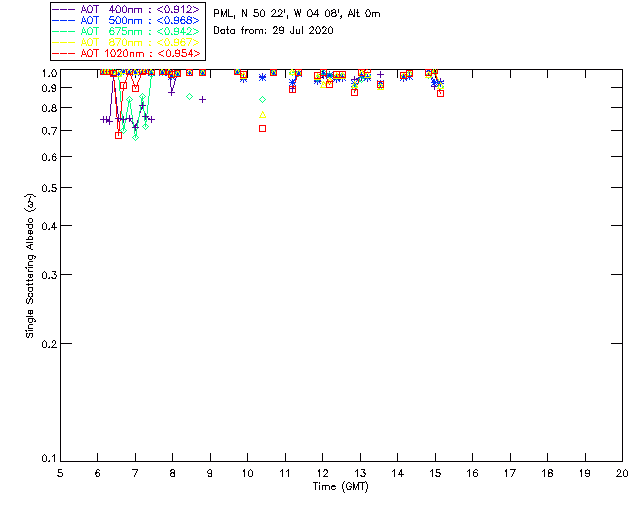Screen dimensions: 640x512
Task: Click the y-axis label 0.5
Action: tap(49, 188)
